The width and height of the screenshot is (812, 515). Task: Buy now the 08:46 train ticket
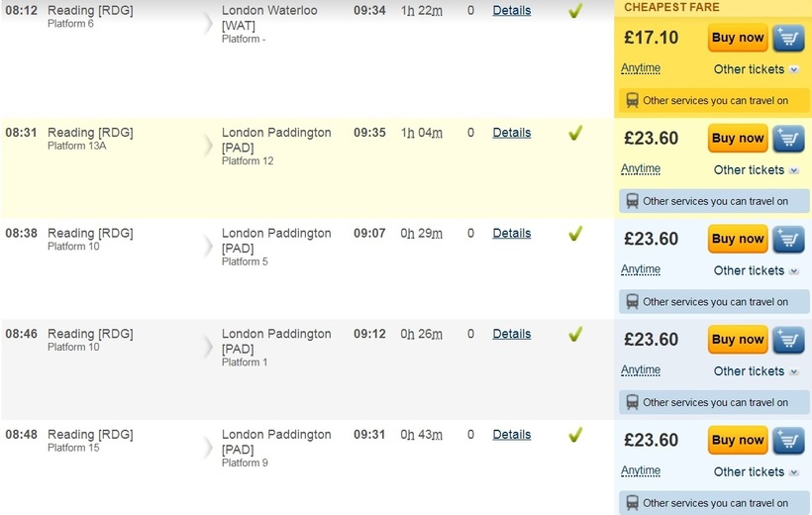[x=738, y=340]
